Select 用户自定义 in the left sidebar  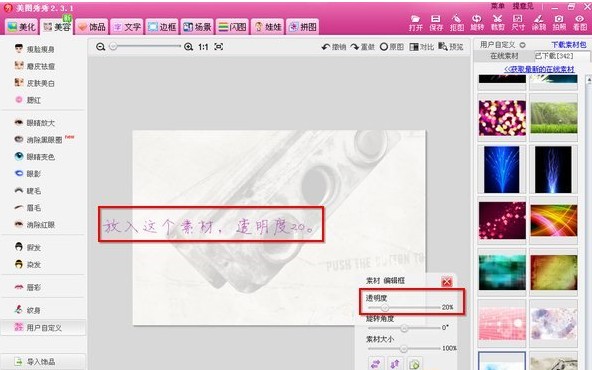[x=43, y=327]
